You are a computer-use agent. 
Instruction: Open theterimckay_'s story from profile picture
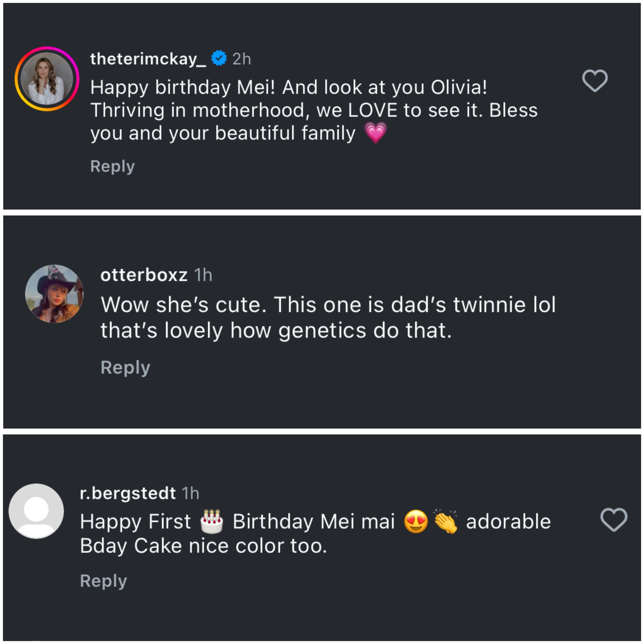[x=47, y=79]
